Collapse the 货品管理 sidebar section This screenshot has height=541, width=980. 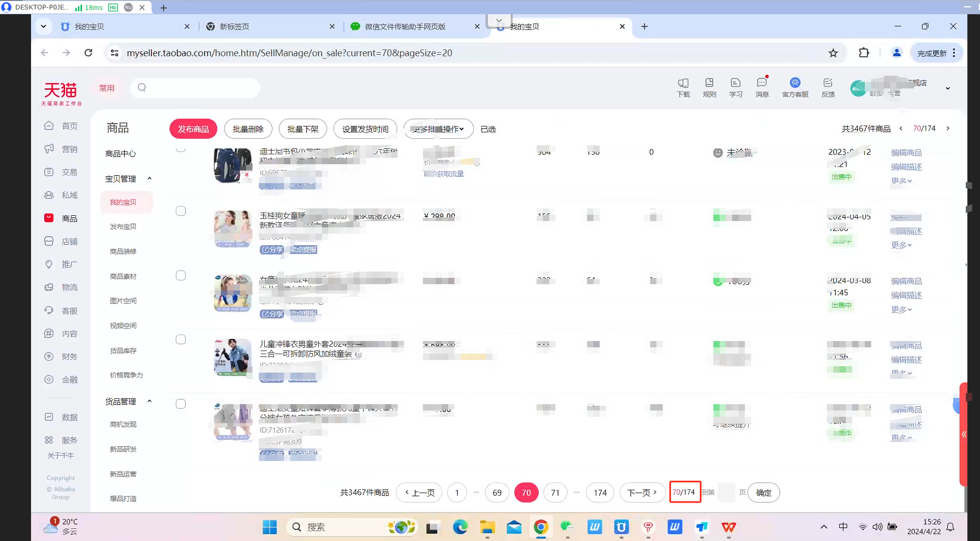click(x=149, y=401)
